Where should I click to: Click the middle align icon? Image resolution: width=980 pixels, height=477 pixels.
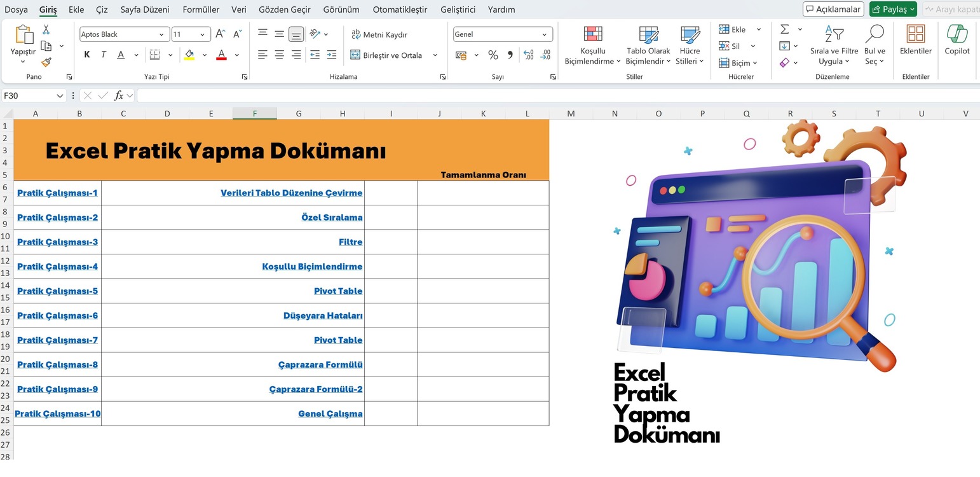279,34
